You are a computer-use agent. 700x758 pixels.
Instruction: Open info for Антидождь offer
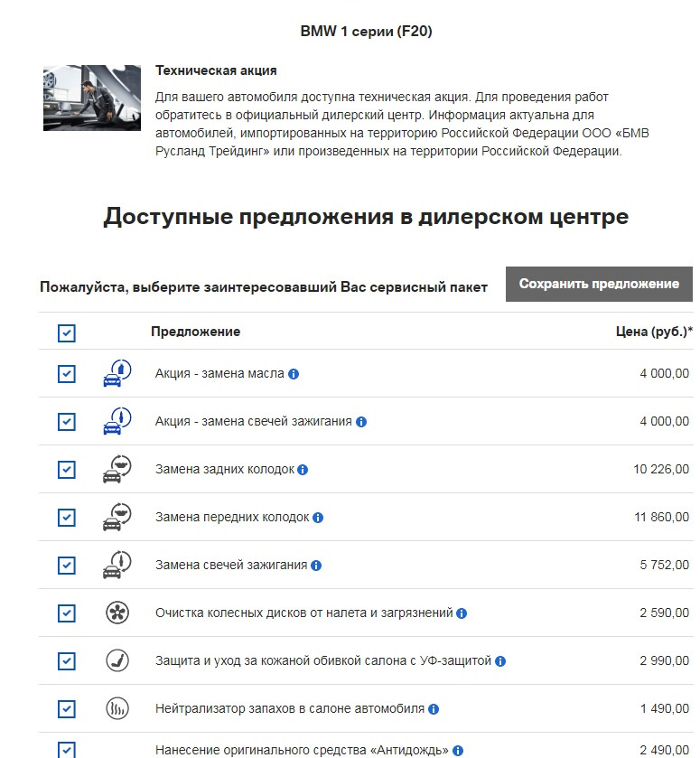click(458, 751)
